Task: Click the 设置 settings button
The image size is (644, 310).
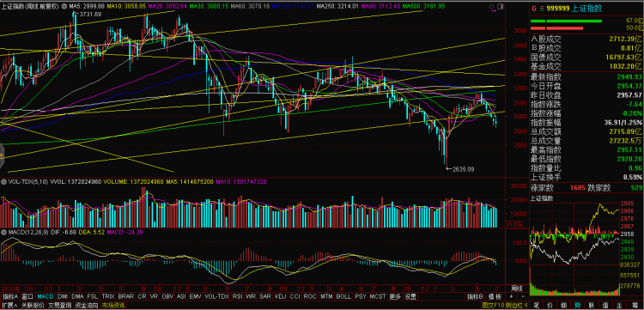Action: (x=410, y=296)
